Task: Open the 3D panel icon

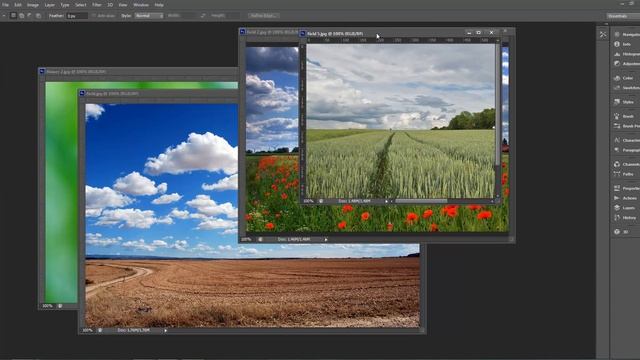Action: point(617,231)
